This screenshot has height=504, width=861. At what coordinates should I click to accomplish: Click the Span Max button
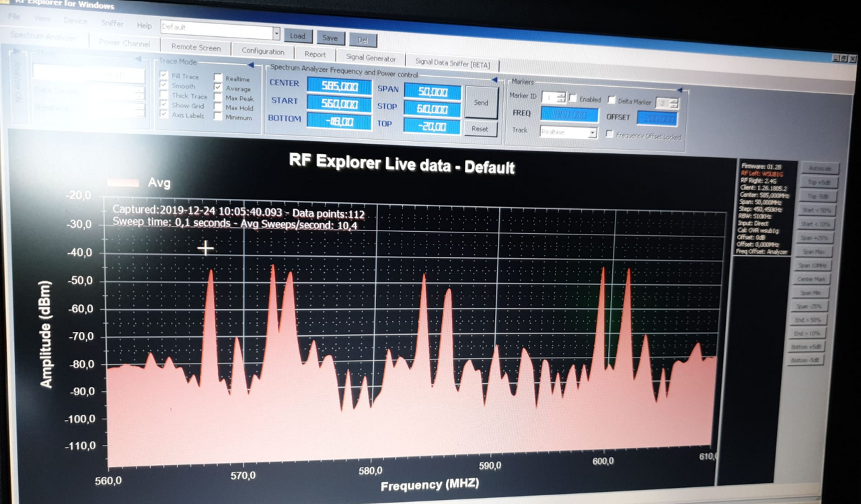click(x=813, y=252)
